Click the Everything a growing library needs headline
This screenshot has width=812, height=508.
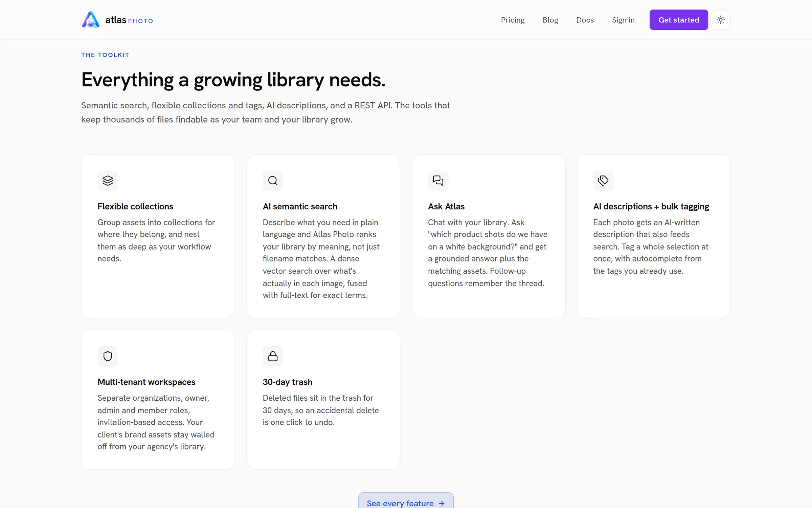[233, 80]
